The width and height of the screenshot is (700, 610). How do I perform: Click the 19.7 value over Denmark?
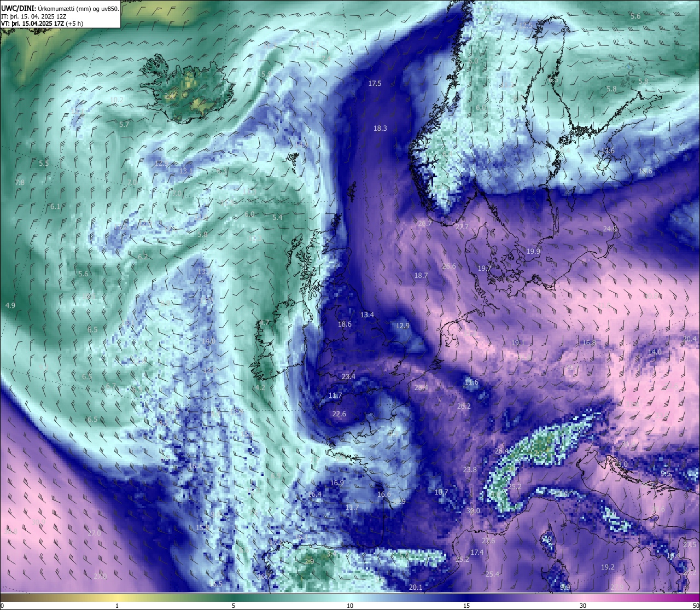pyautogui.click(x=485, y=268)
